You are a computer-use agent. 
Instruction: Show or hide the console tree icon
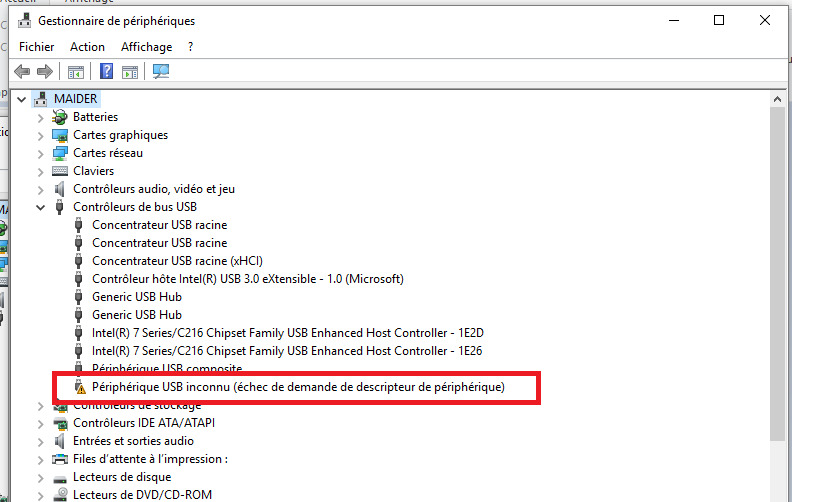[x=76, y=72]
